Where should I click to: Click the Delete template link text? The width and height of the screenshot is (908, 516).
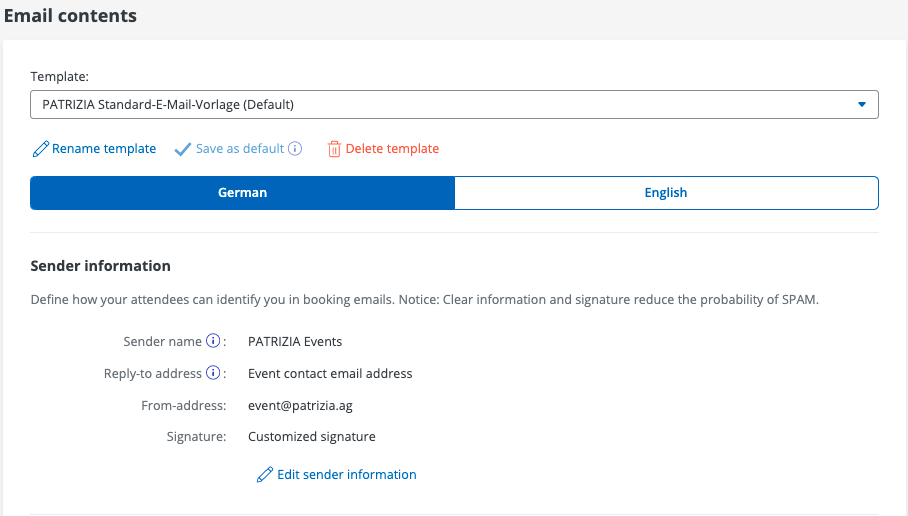[x=392, y=149]
